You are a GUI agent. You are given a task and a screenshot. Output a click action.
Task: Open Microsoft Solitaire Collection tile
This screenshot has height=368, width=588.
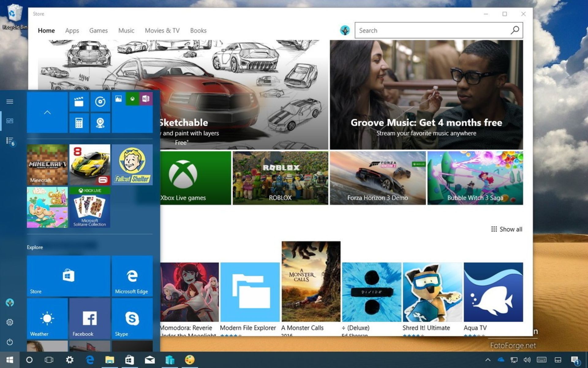pyautogui.click(x=90, y=207)
